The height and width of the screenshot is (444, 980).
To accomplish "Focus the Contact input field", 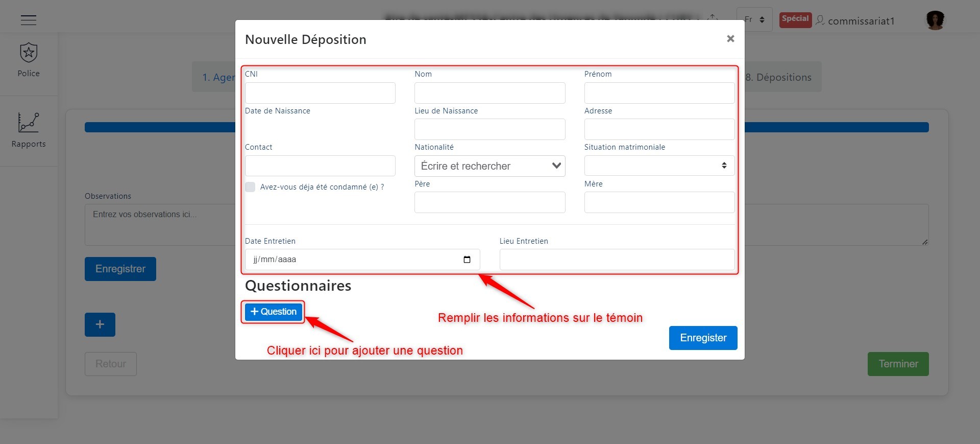I will click(x=320, y=166).
